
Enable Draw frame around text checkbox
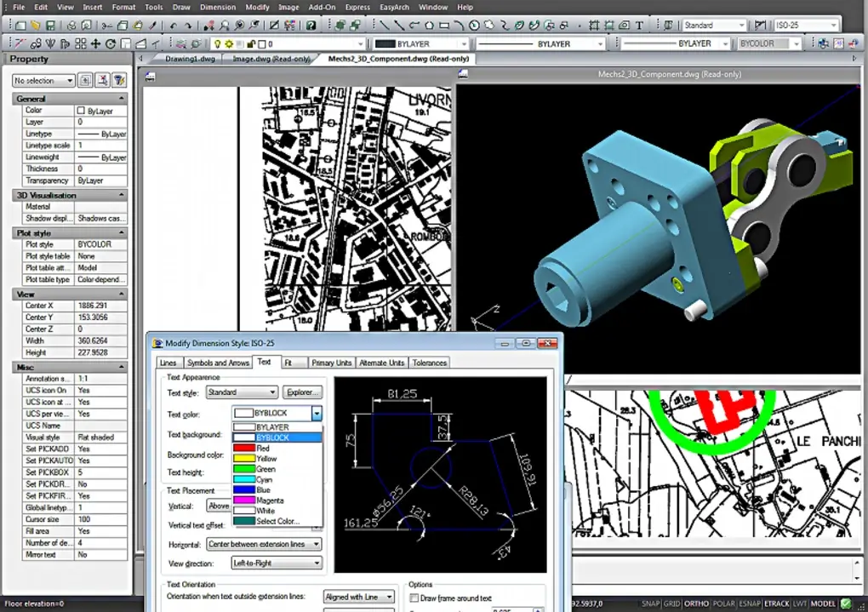[x=414, y=598]
